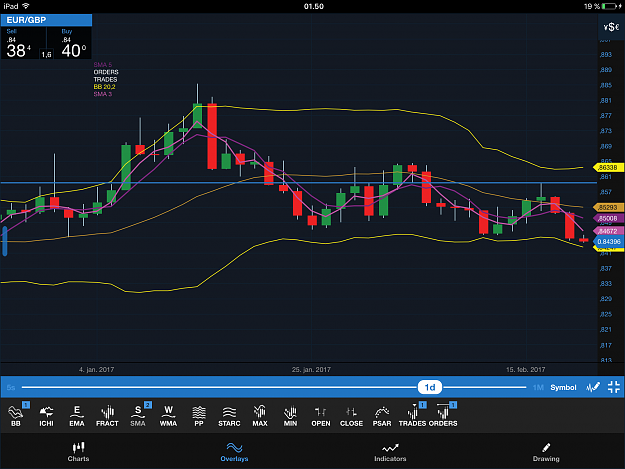
Task: Toggle the ORDERS overlay
Action: click(443, 416)
